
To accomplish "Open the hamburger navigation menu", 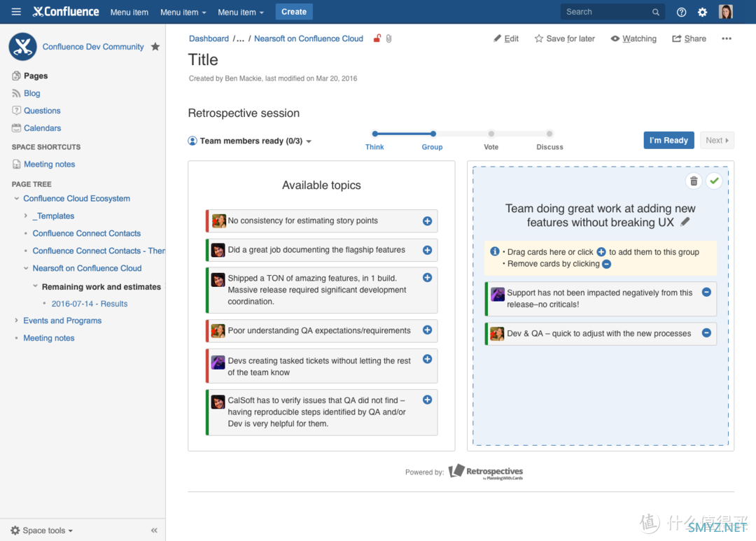I will [16, 12].
